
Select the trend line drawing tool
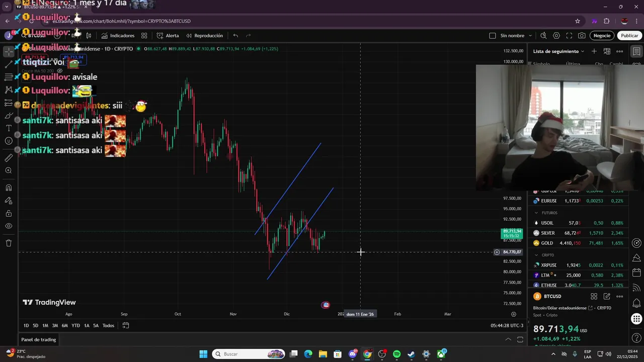click(9, 64)
